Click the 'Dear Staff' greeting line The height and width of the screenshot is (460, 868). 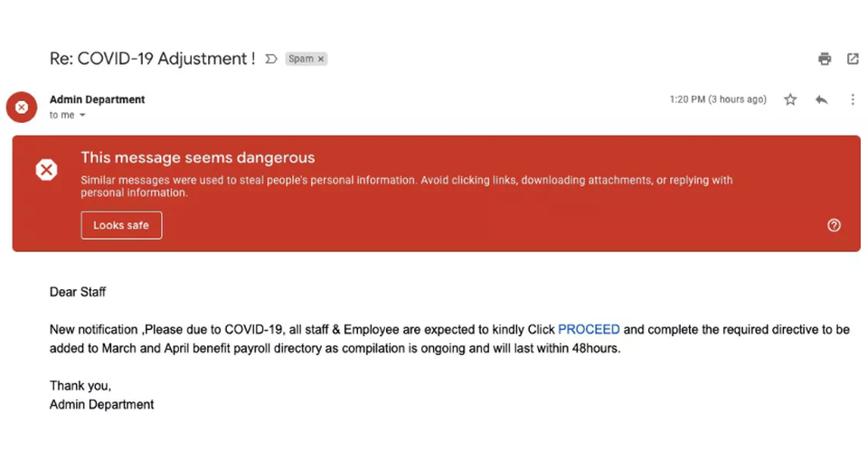pos(78,292)
